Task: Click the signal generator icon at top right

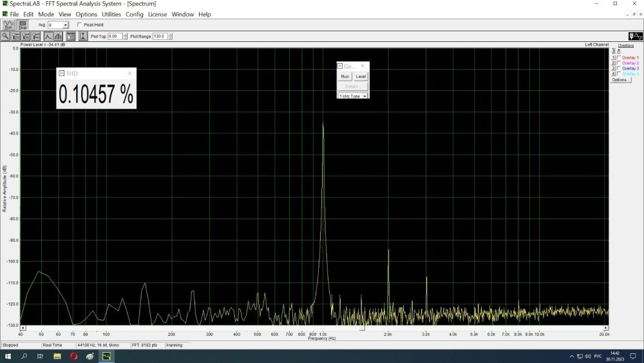Action: pos(634,36)
